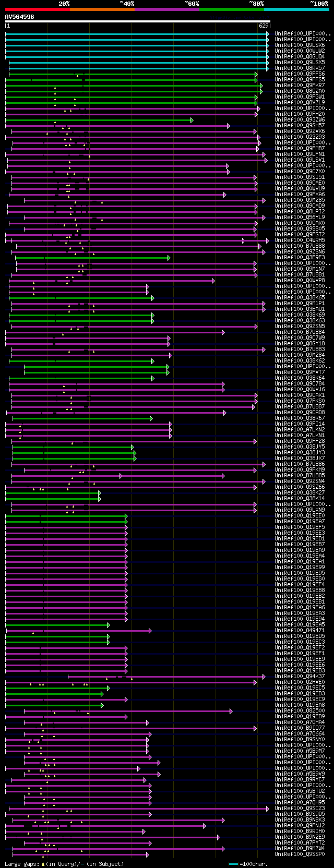Select the UniRef100_Q94K37 label
The image size is (334, 868).
300,677
